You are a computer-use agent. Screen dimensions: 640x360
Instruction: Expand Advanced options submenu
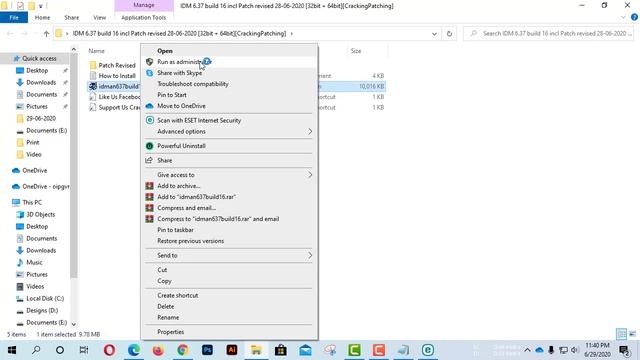(x=310, y=131)
